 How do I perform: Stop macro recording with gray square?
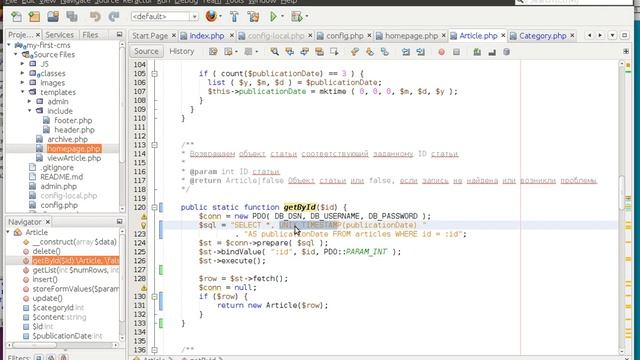tap(456, 52)
